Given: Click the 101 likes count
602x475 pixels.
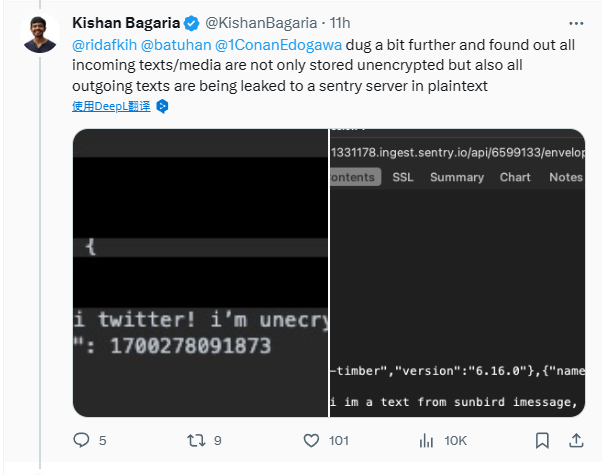Looking at the screenshot, I should (x=338, y=440).
